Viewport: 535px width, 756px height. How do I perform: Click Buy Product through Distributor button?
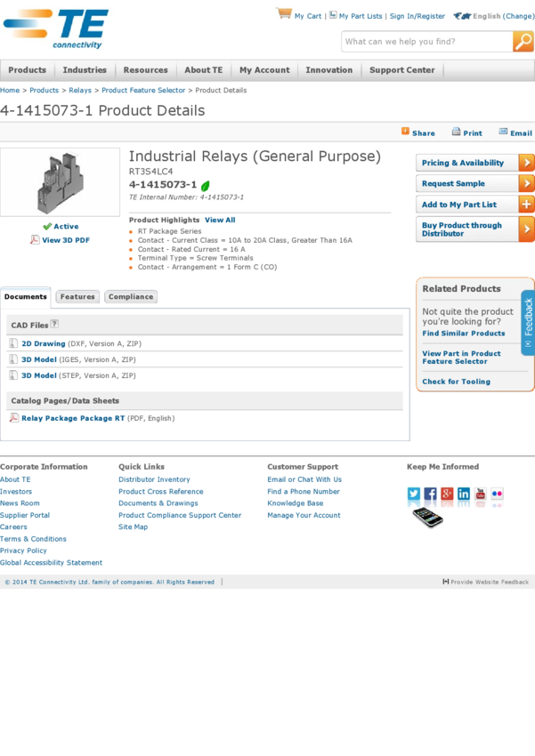click(x=475, y=229)
